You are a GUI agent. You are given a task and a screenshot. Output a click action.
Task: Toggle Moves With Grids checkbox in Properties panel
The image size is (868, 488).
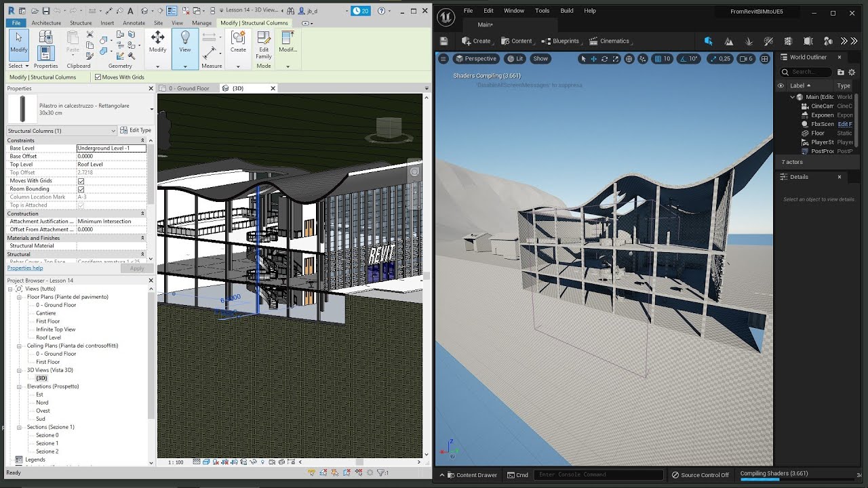click(x=81, y=181)
